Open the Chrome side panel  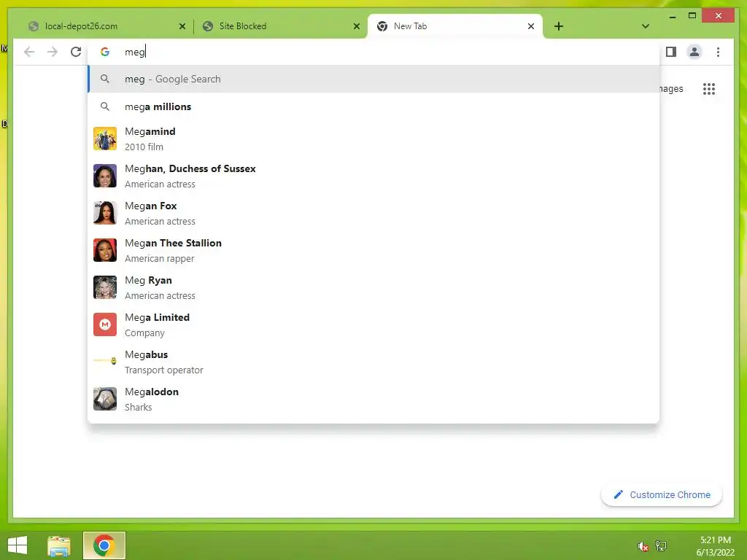coord(671,52)
